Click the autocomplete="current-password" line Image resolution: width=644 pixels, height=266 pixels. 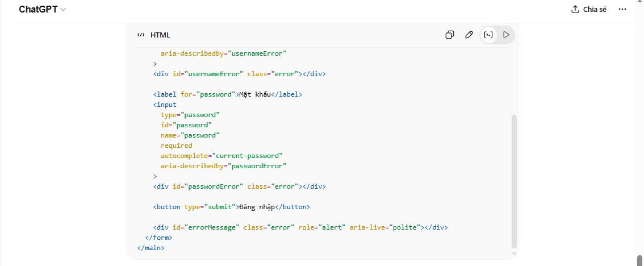[221, 156]
